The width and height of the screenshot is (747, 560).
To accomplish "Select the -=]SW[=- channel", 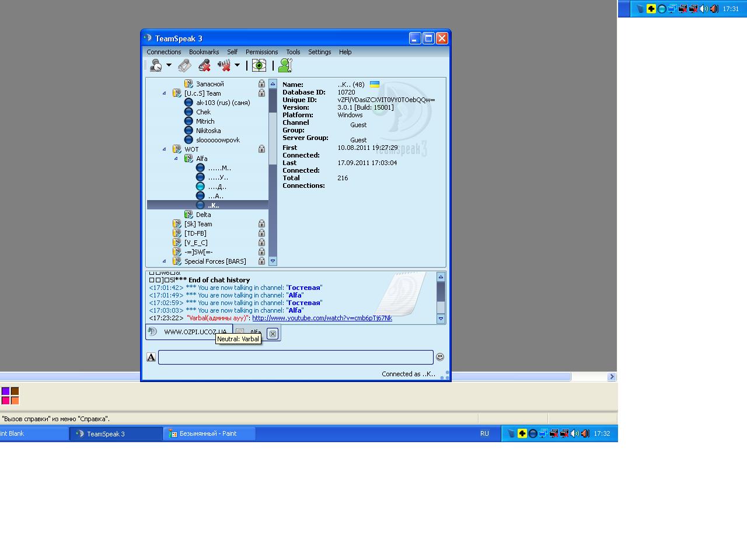I will coord(198,252).
